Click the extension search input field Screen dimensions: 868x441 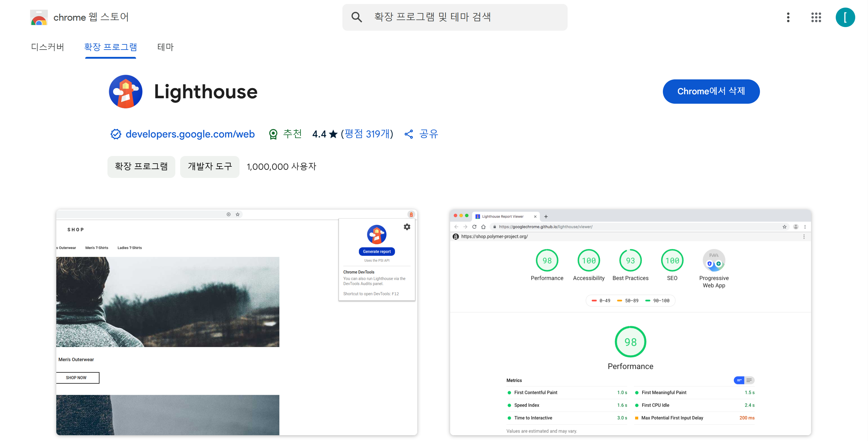point(455,17)
